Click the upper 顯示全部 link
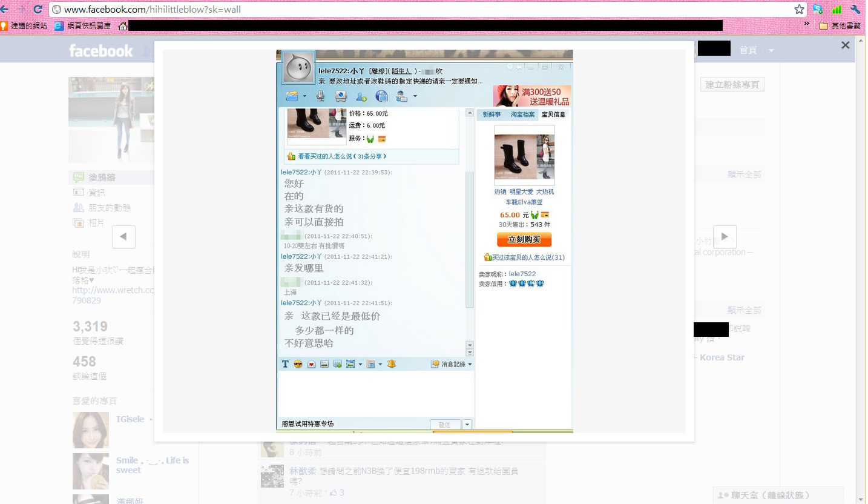This screenshot has width=868, height=504. pos(745,174)
